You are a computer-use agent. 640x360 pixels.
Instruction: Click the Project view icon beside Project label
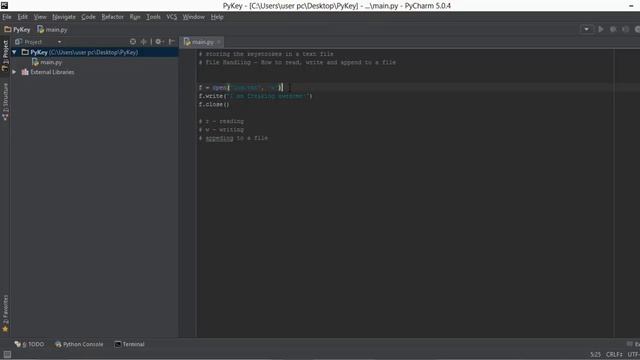click(x=18, y=42)
